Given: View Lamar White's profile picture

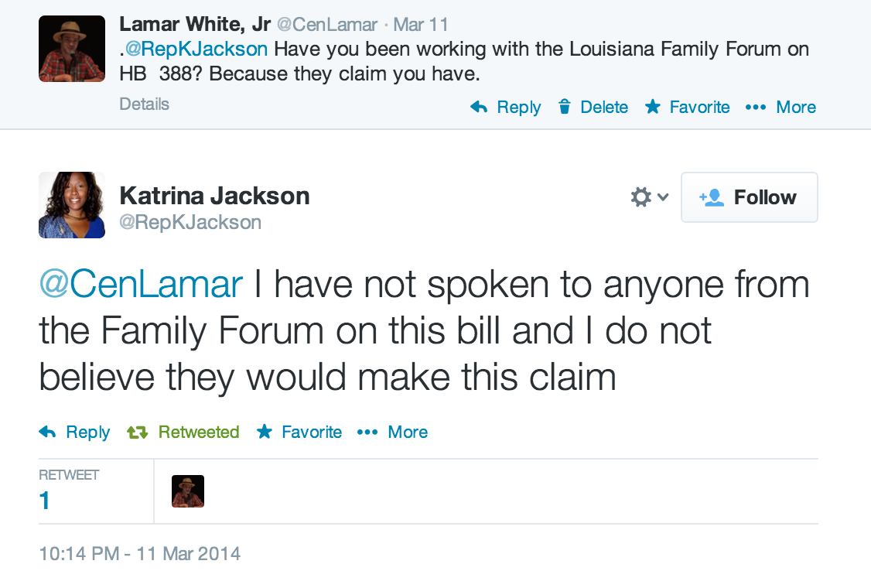Looking at the screenshot, I should [x=72, y=49].
